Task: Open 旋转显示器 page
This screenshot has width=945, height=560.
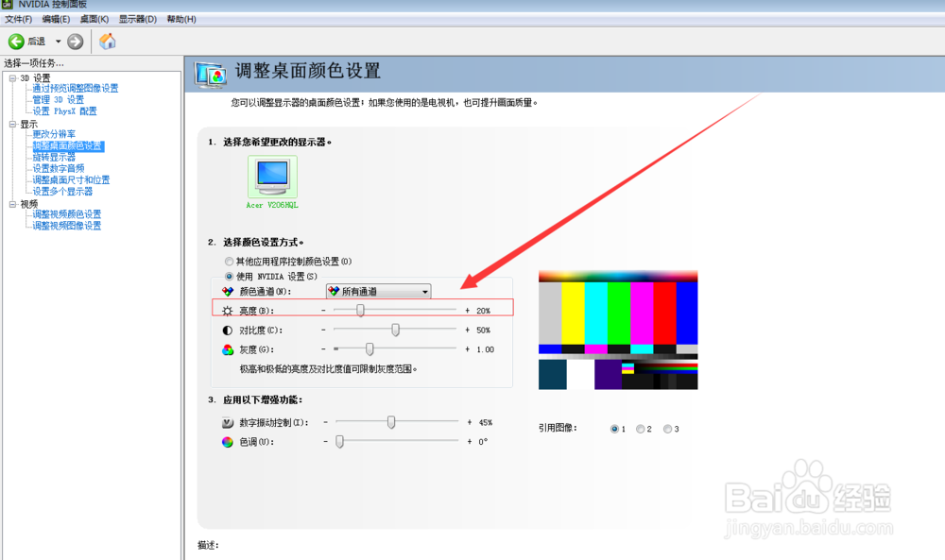Action: pos(54,157)
